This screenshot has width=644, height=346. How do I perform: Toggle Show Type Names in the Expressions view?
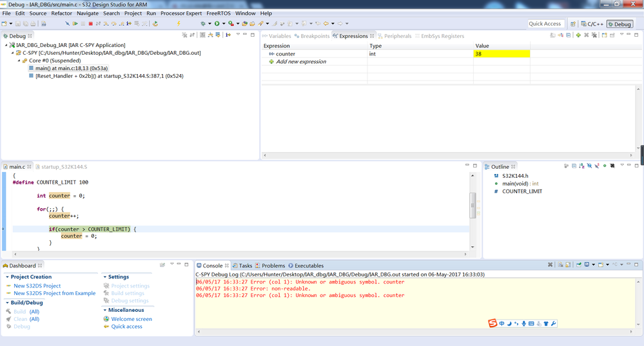pyautogui.click(x=552, y=35)
